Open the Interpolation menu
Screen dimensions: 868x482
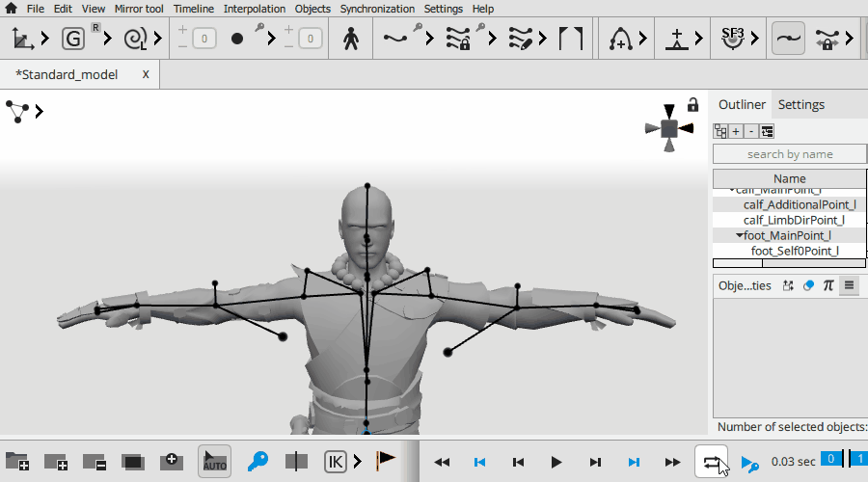255,9
